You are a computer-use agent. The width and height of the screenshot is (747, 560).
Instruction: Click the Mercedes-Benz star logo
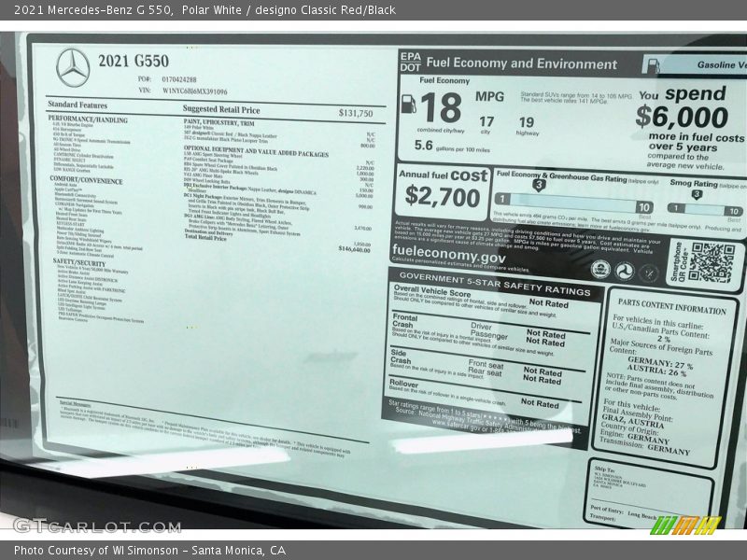pyautogui.click(x=72, y=67)
